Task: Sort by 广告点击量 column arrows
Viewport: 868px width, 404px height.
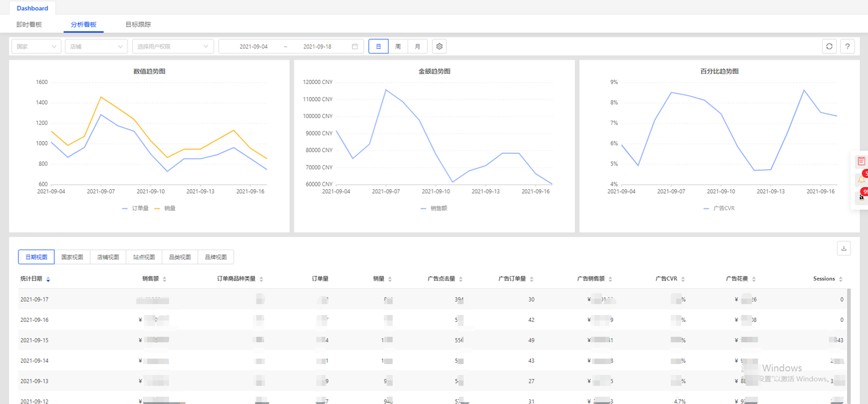Action: pos(462,279)
